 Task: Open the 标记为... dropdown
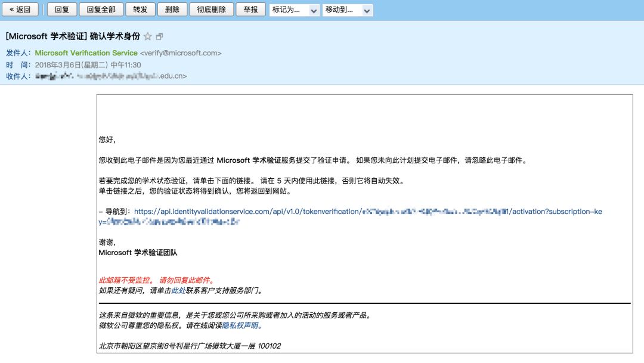(294, 10)
